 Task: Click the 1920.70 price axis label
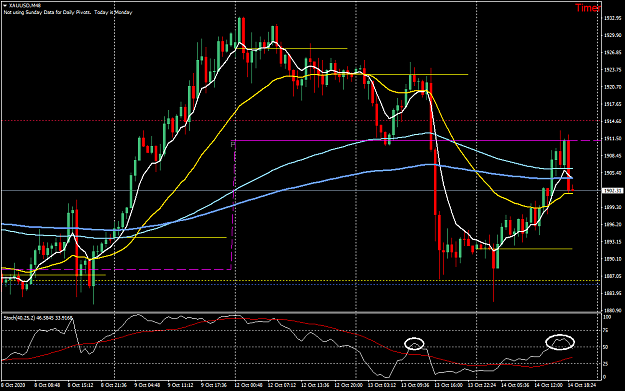[x=613, y=87]
